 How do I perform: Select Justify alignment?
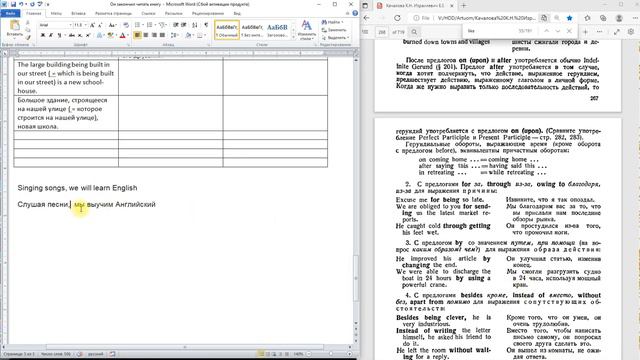click(162, 36)
